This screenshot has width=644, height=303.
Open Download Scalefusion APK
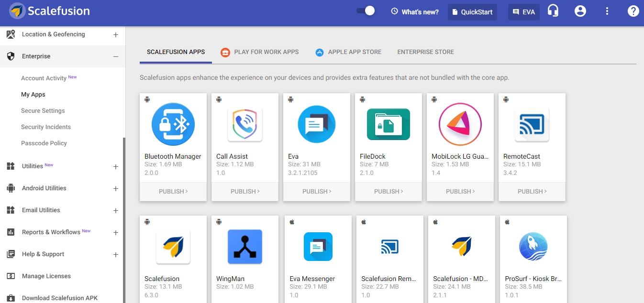[60, 298]
